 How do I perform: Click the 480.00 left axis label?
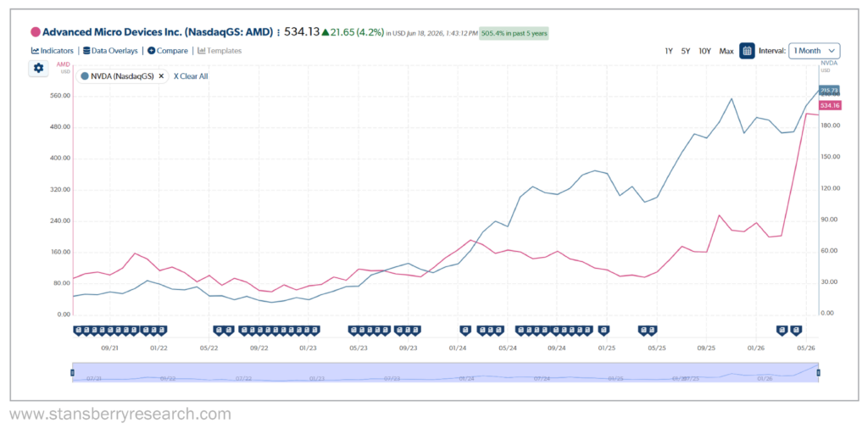click(x=60, y=127)
